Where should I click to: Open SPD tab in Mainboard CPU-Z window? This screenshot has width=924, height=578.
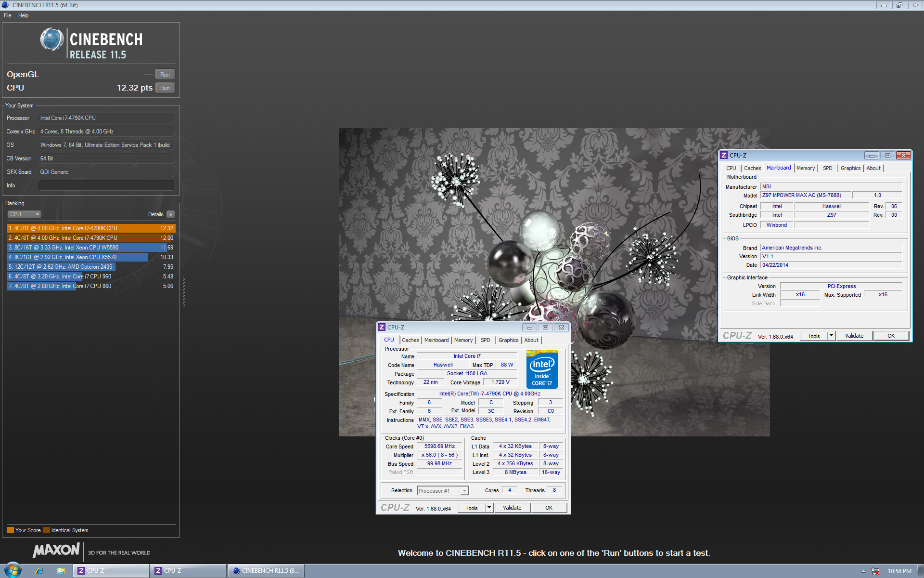pos(827,168)
